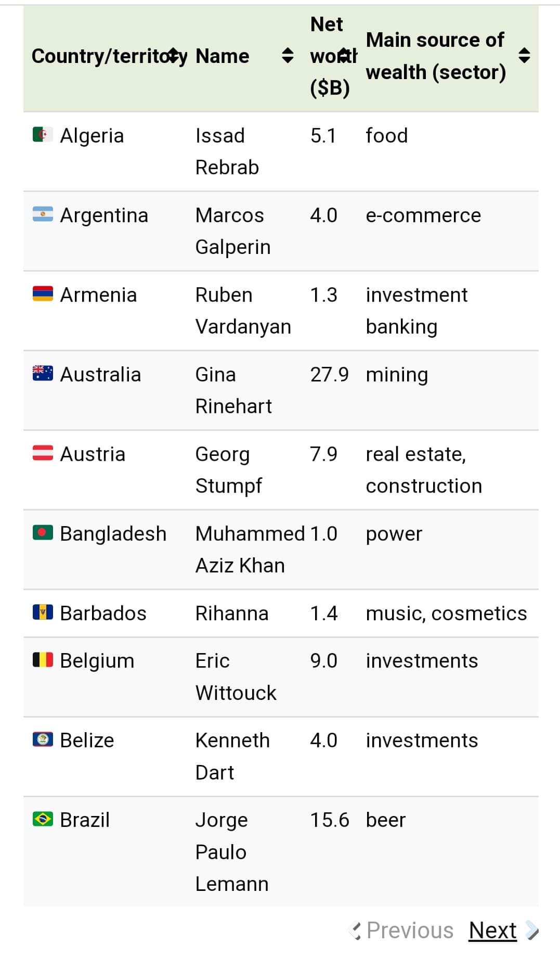
Task: Go to Next table page
Action: (x=492, y=930)
